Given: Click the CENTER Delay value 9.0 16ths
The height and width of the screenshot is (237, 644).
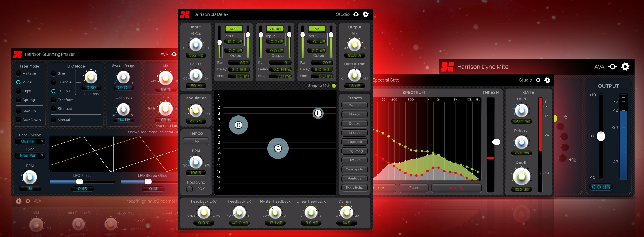Looking at the screenshot, I should coord(281,70).
